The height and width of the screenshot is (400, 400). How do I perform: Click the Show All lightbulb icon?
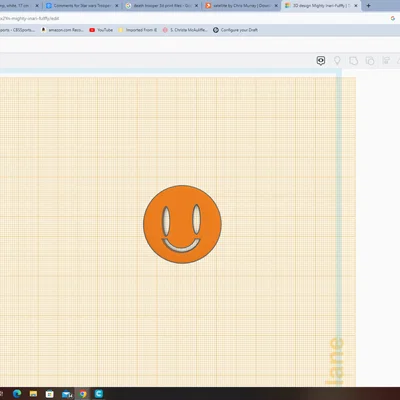[337, 61]
